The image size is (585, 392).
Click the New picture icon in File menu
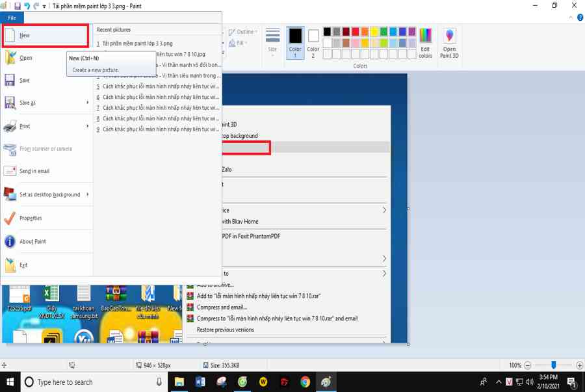click(10, 36)
